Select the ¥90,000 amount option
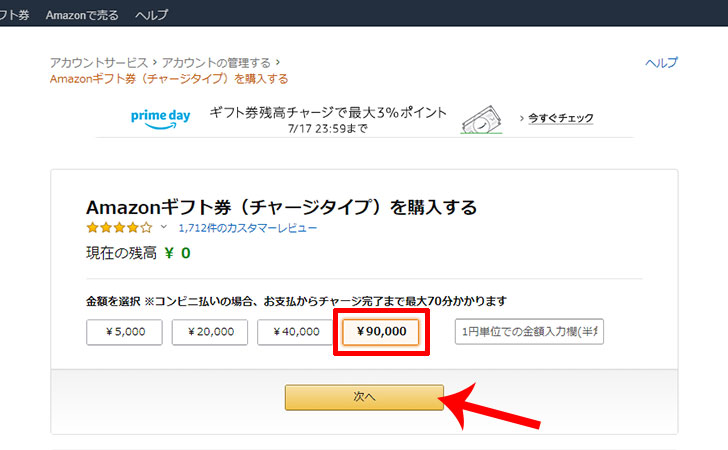728x450 pixels. pos(381,332)
